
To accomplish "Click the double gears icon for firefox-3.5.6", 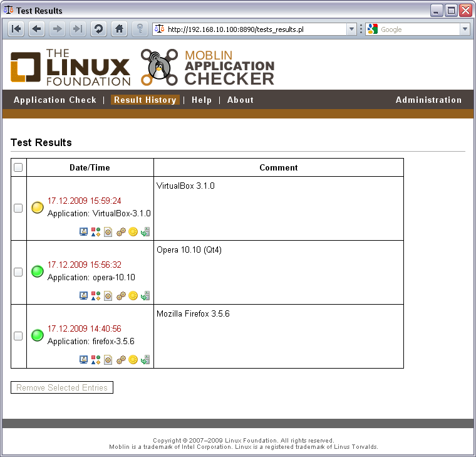I will [121, 360].
